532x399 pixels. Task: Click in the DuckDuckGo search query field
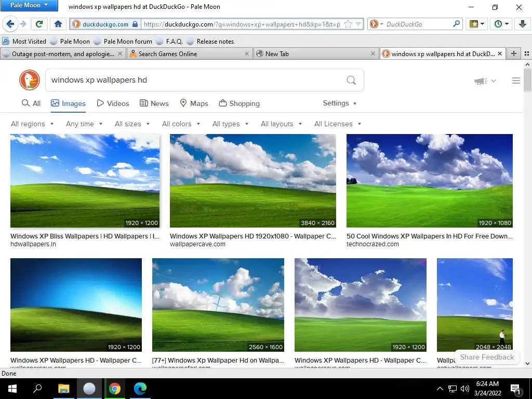(x=195, y=80)
